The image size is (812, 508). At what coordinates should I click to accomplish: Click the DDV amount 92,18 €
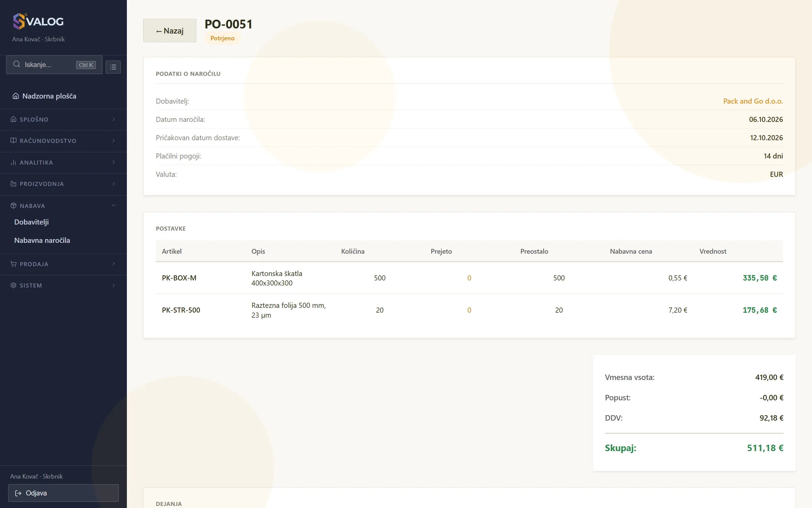[x=771, y=418]
